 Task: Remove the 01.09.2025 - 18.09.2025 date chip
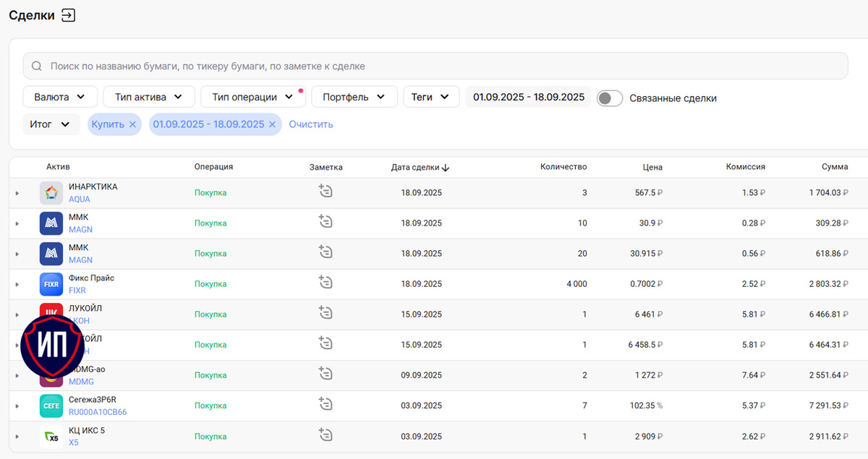coord(272,124)
